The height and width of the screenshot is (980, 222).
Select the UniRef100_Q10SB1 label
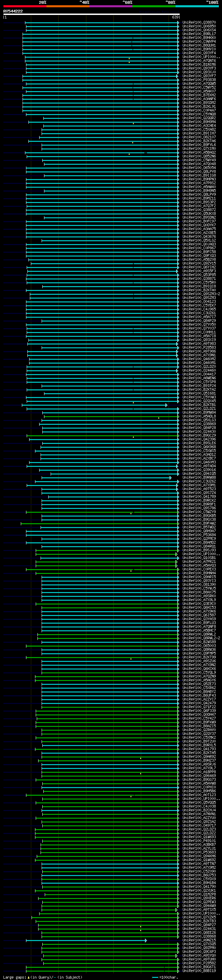point(199,558)
